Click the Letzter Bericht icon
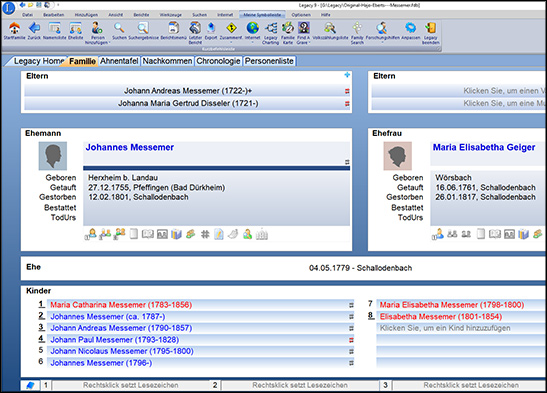547x393 pixels. pos(195,28)
